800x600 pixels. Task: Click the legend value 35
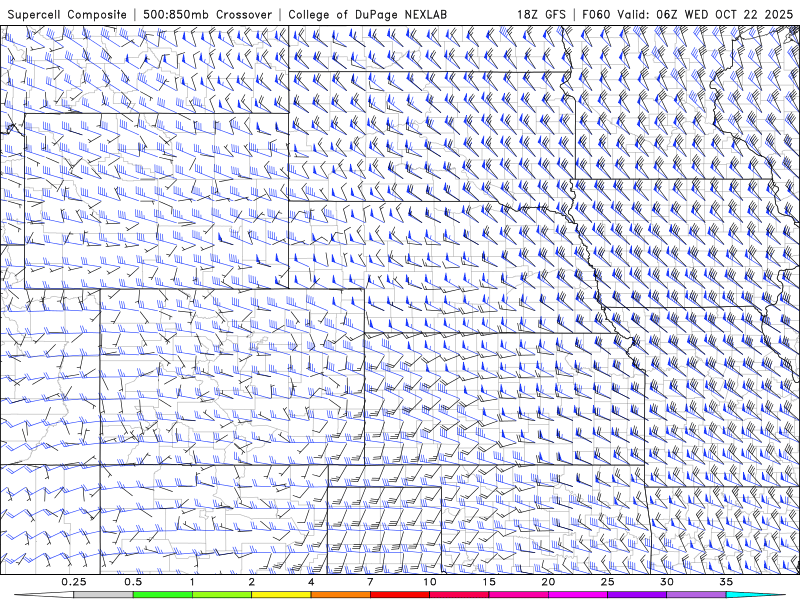(x=727, y=582)
